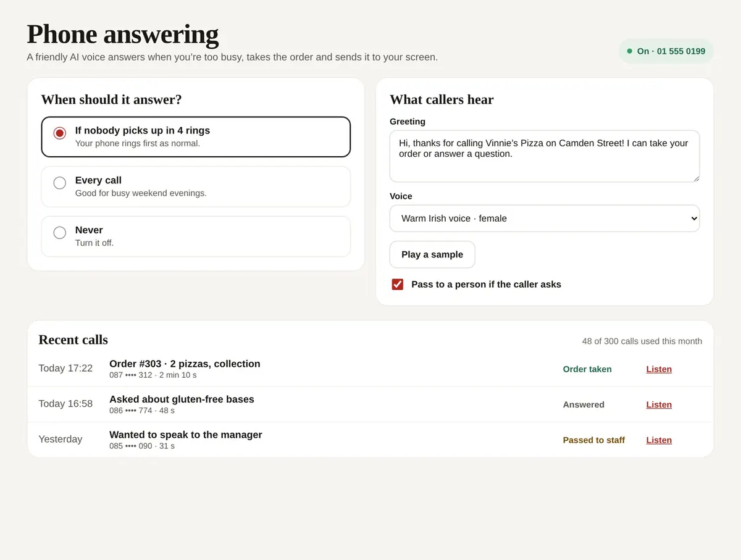The height and width of the screenshot is (560, 741).
Task: Listen to the Order #303 call
Action: (x=659, y=369)
